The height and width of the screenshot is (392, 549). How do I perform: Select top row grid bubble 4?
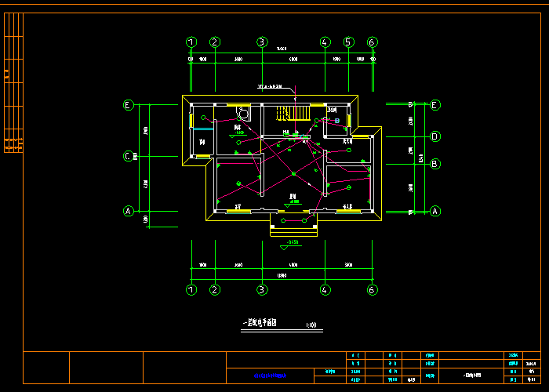(325, 42)
